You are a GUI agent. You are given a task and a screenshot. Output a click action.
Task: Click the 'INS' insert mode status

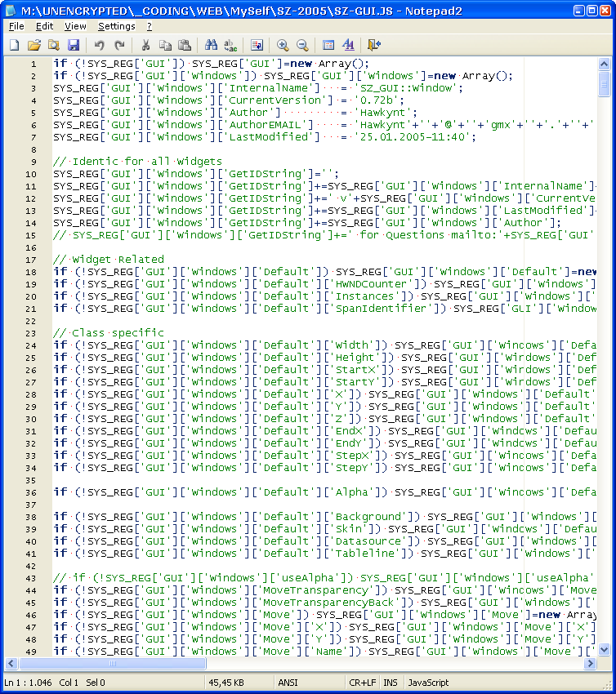[x=391, y=683]
